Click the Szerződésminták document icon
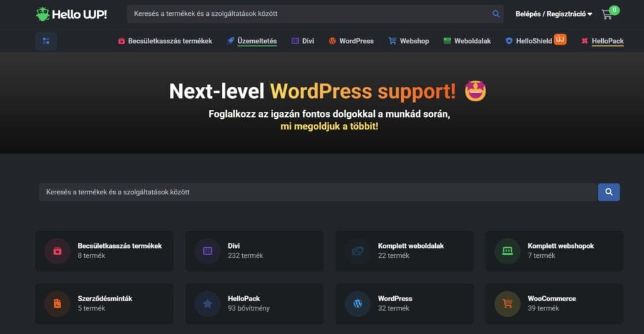644x334 pixels. coord(57,304)
